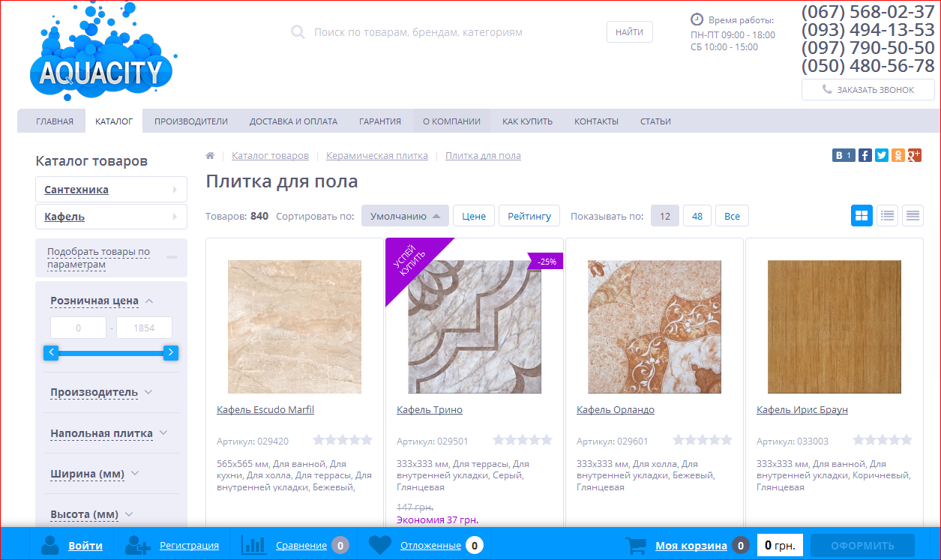Open the Сантехника category submenu
The height and width of the screenshot is (560, 941).
pos(111,190)
